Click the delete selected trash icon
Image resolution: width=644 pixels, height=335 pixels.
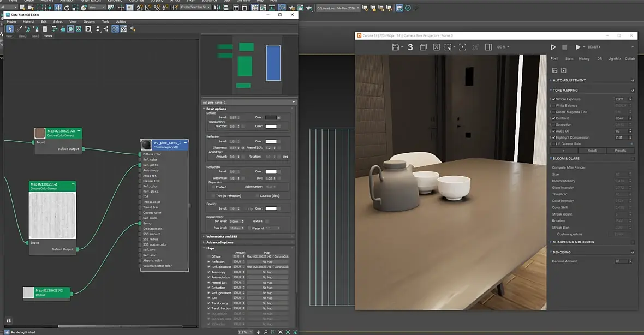coord(45,29)
